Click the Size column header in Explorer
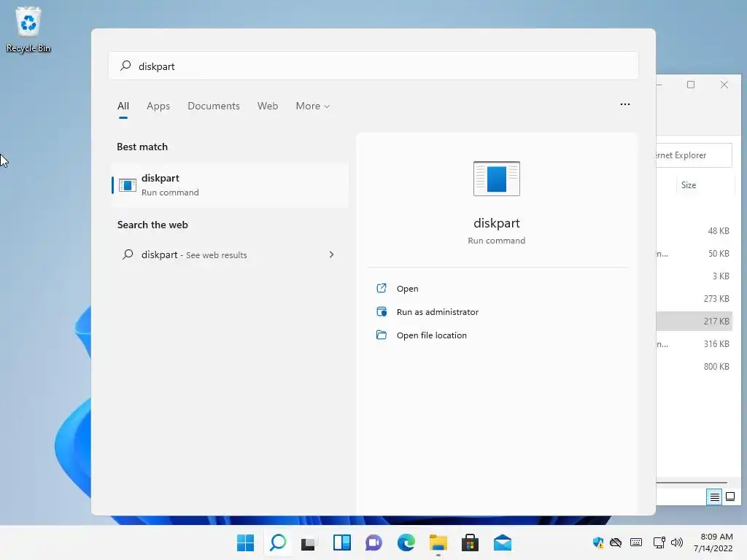The height and width of the screenshot is (560, 747). (x=705, y=185)
